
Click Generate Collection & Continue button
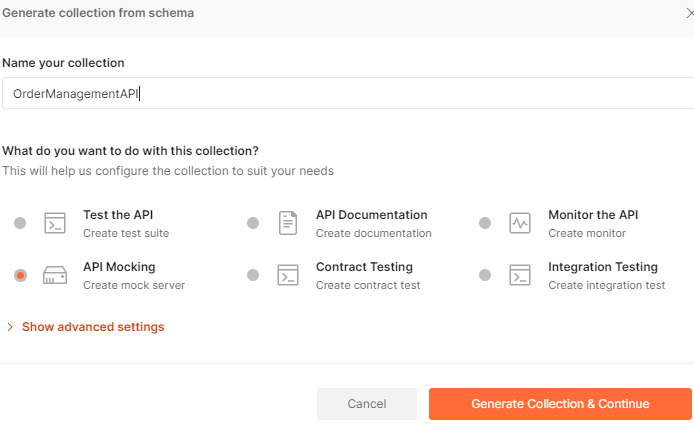[560, 404]
